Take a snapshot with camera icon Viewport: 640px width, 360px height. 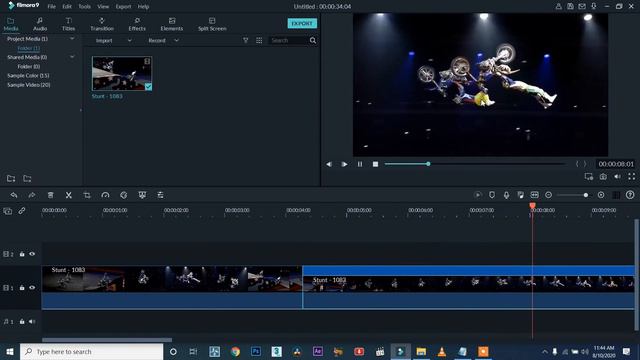(603, 176)
